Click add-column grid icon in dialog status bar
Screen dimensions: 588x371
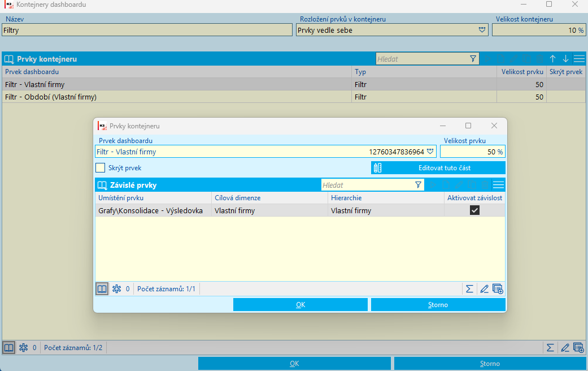[498, 289]
